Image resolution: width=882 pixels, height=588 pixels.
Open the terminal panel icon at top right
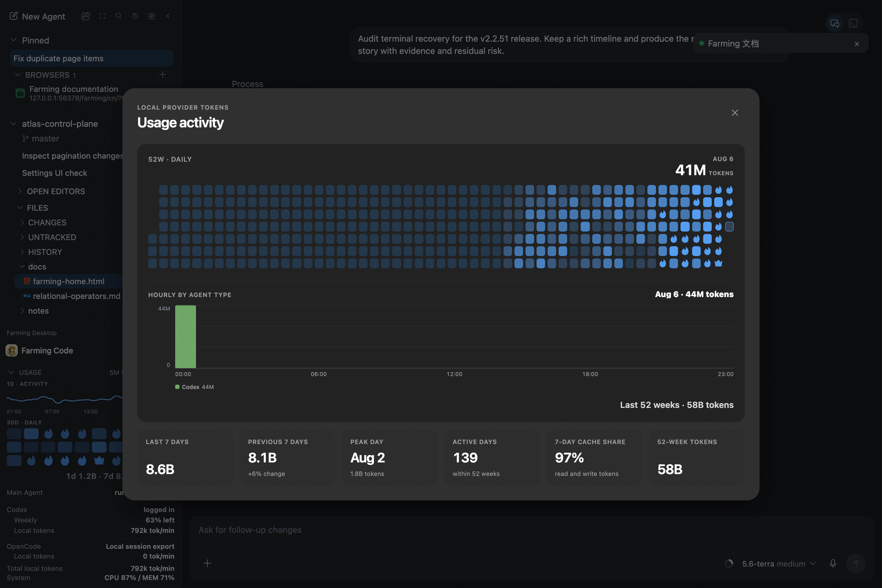tap(853, 23)
